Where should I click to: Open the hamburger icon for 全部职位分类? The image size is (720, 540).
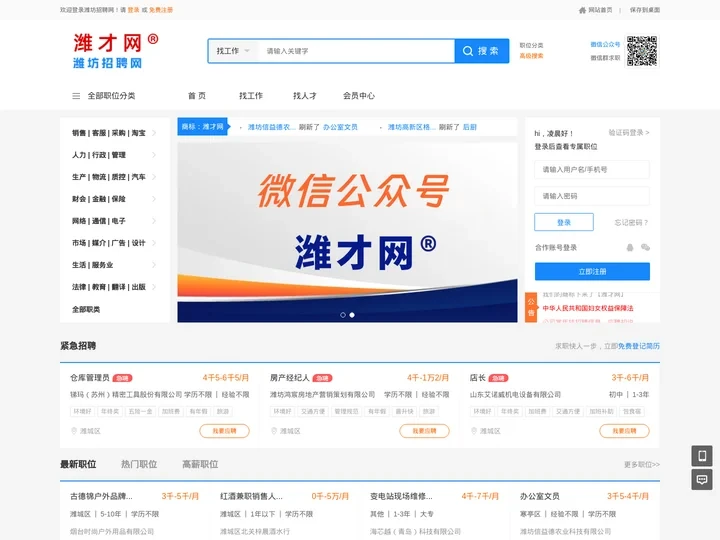76,96
